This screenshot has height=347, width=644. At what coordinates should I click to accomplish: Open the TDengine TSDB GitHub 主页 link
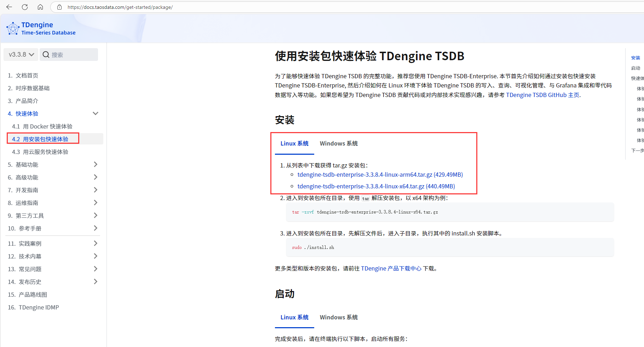pyautogui.click(x=542, y=95)
